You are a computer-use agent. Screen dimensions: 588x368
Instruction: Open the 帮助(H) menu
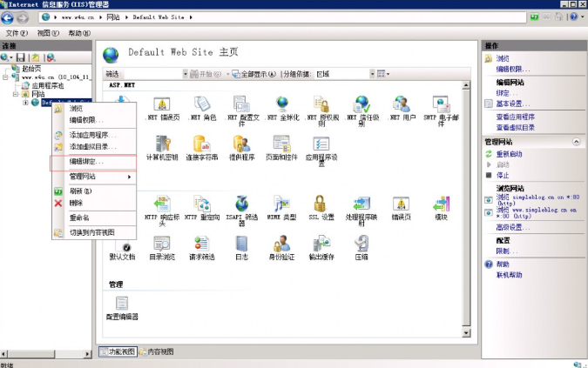79,33
